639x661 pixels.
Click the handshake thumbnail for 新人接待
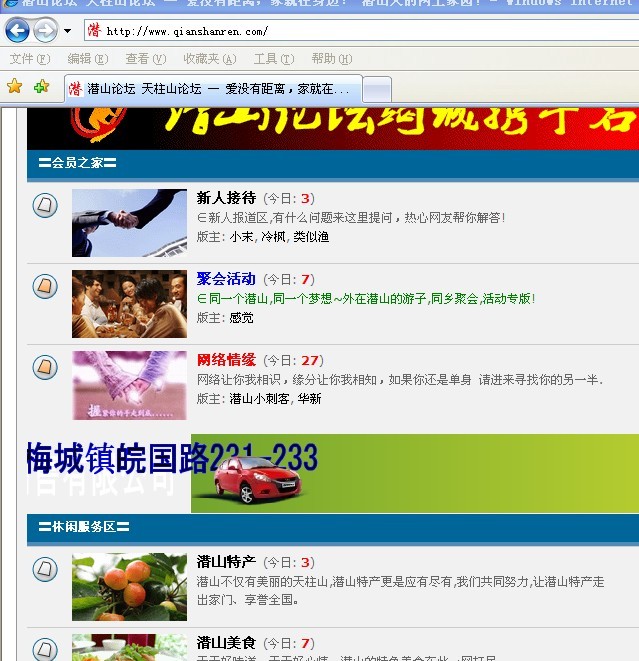[129, 222]
